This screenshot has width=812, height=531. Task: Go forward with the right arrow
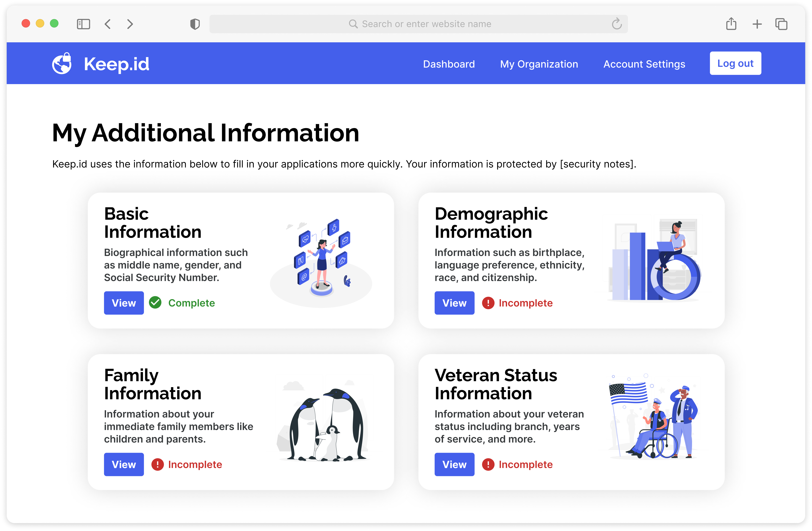tap(130, 24)
